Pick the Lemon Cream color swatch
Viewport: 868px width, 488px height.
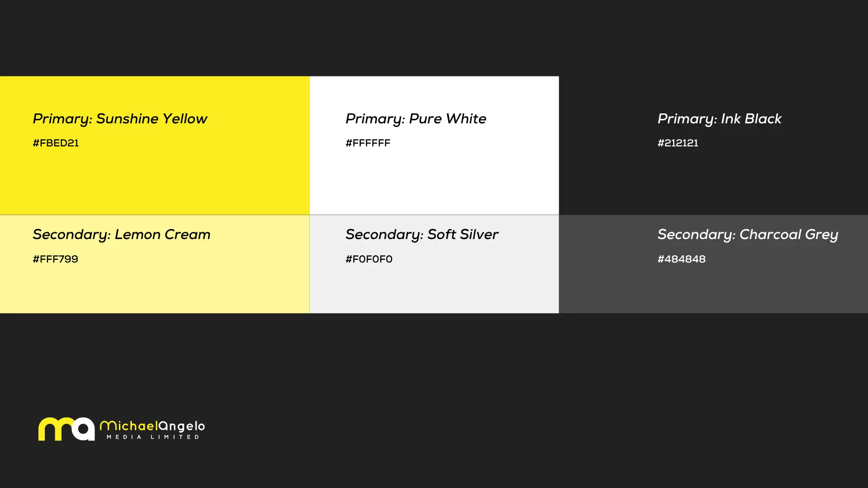[155, 289]
